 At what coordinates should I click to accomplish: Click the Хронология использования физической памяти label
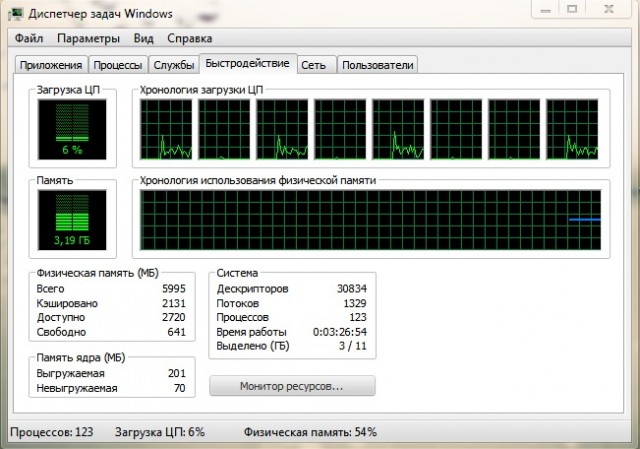[x=258, y=180]
